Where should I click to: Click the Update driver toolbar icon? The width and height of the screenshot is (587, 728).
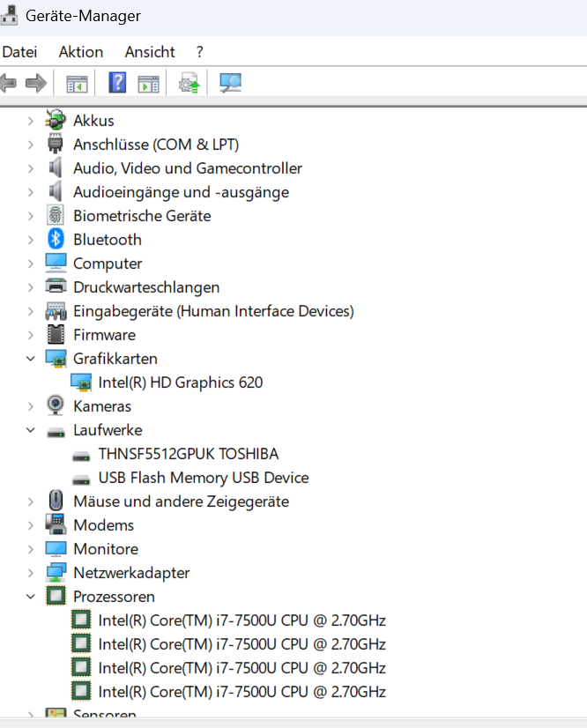(x=189, y=83)
